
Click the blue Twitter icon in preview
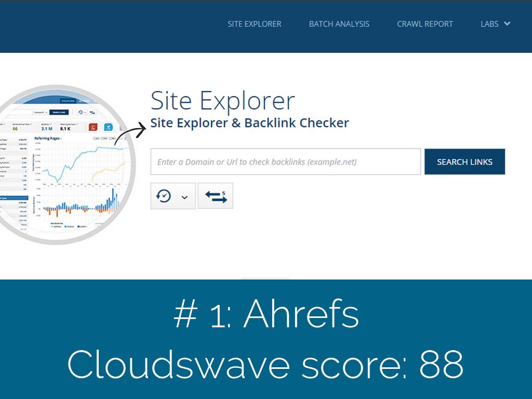coord(109,127)
